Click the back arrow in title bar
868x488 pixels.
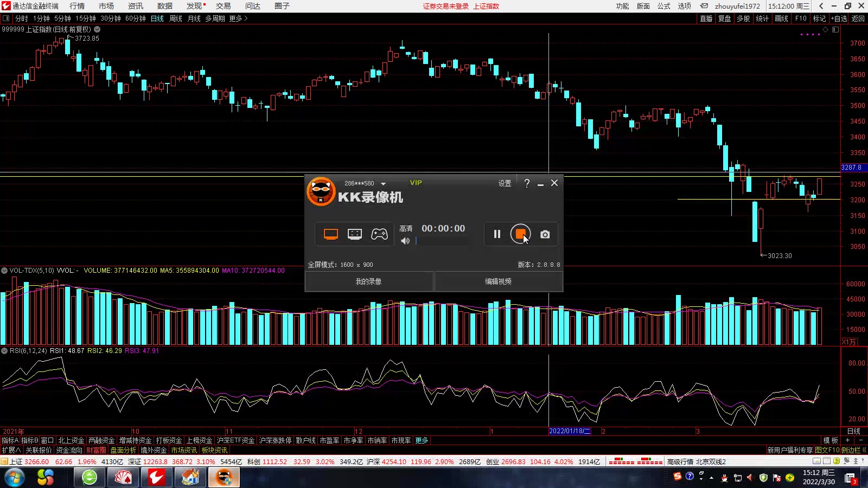(821, 6)
